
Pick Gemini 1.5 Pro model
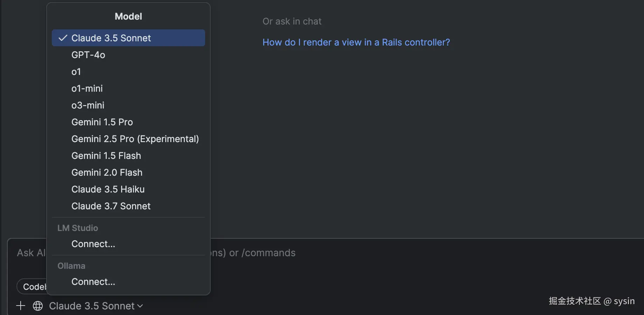pos(102,122)
